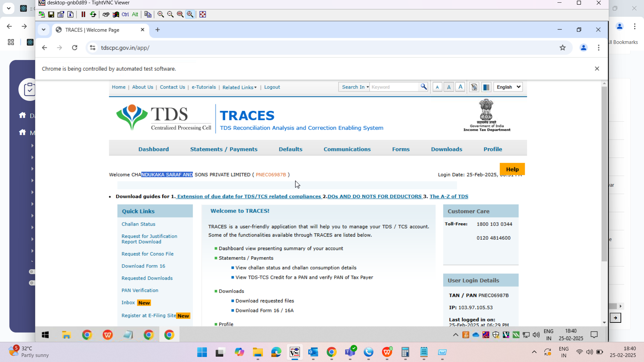Screen dimensions: 644x362
Task: Click the orange Help button
Action: pos(512,169)
